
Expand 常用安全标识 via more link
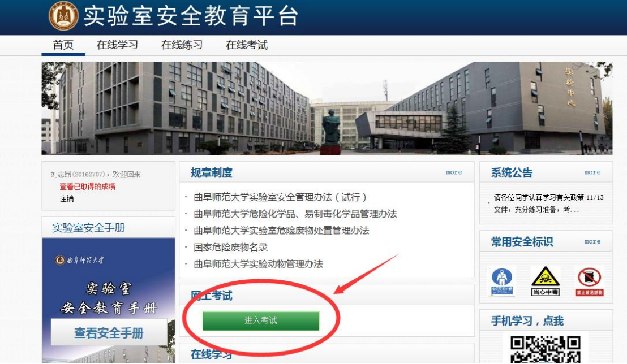592,241
